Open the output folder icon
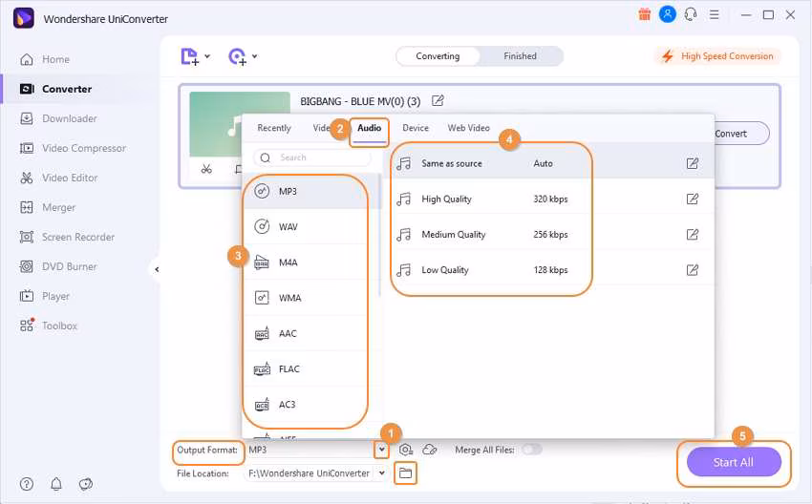The image size is (812, 504). click(405, 472)
